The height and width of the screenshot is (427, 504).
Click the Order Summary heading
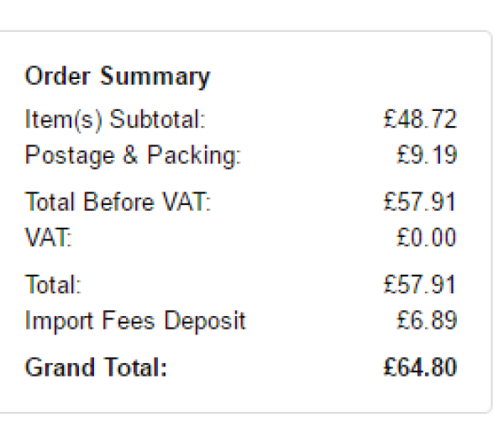point(118,76)
